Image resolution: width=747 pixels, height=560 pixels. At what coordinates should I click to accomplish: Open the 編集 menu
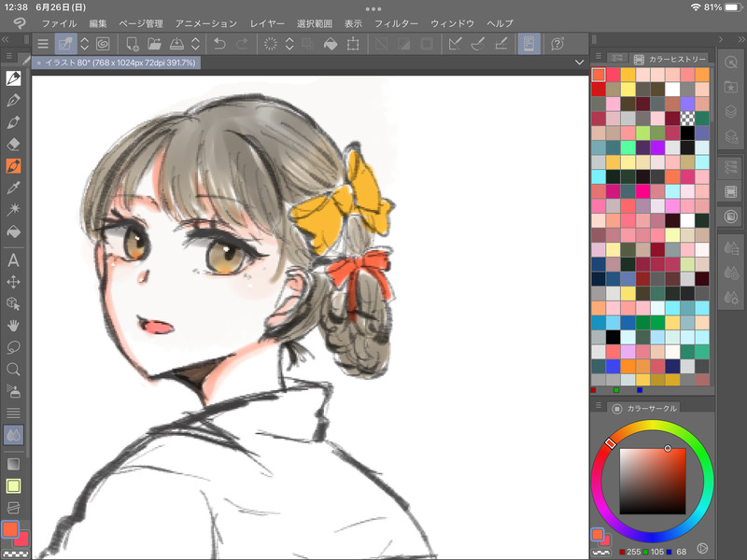(98, 23)
